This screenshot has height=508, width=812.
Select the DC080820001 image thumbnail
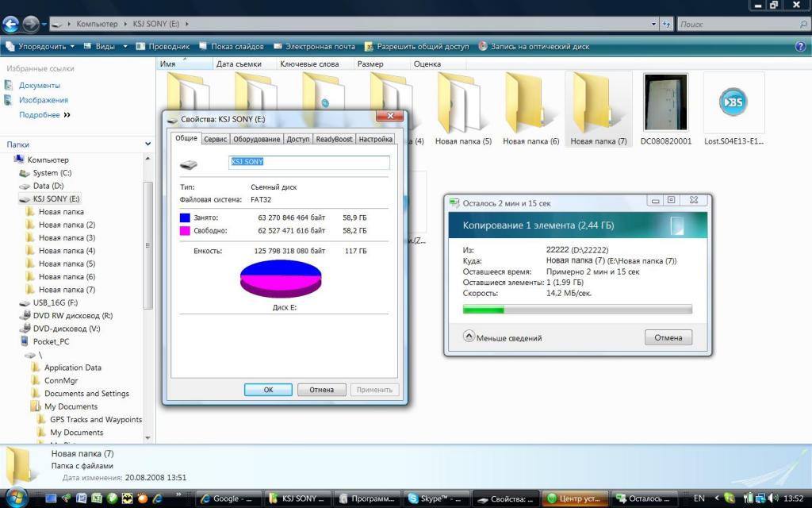coord(666,103)
